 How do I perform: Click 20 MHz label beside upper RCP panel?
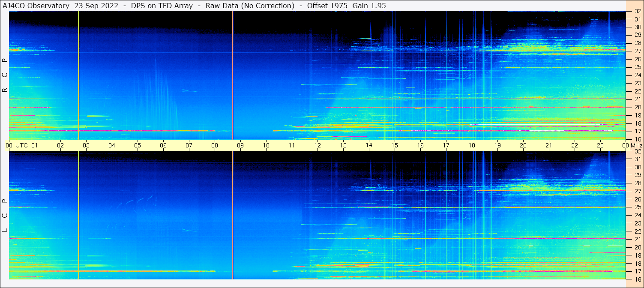pos(638,107)
